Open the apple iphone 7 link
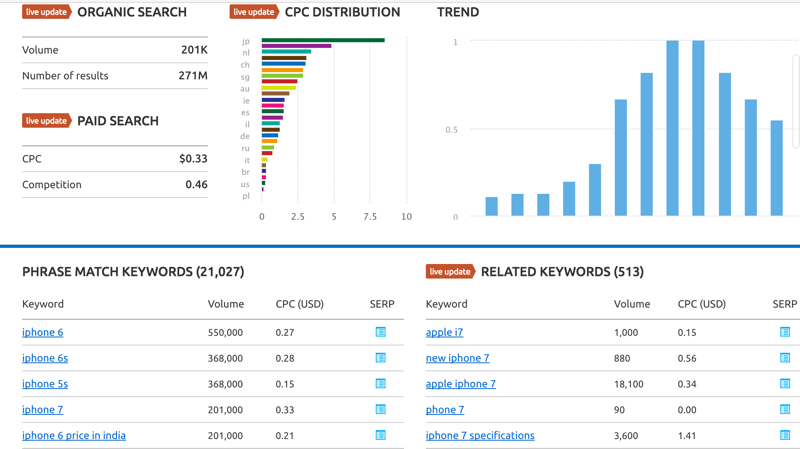The width and height of the screenshot is (800, 449). [461, 384]
